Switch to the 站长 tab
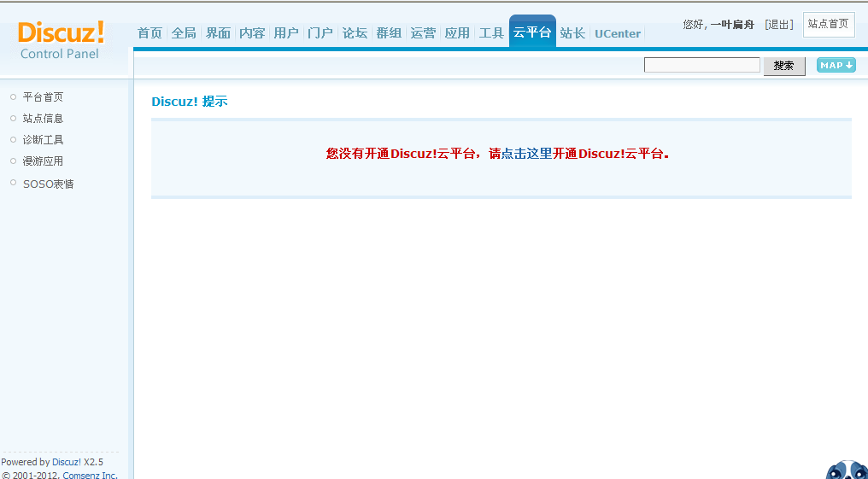 point(572,33)
